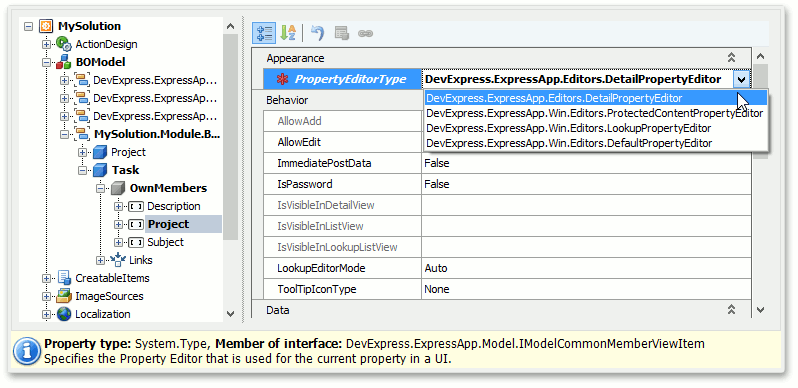
Task: Open the PropertyEditorType dropdown arrow
Action: click(x=742, y=79)
